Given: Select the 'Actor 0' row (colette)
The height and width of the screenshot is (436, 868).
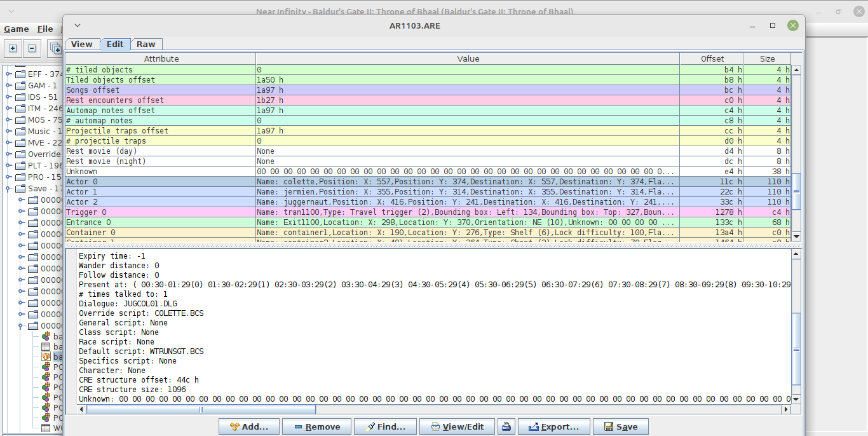Looking at the screenshot, I should [428, 182].
